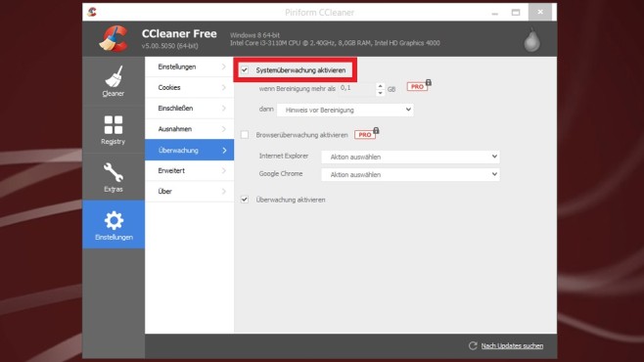Maximize the CCleaner window
This screenshot has width=644, height=362.
(x=516, y=13)
